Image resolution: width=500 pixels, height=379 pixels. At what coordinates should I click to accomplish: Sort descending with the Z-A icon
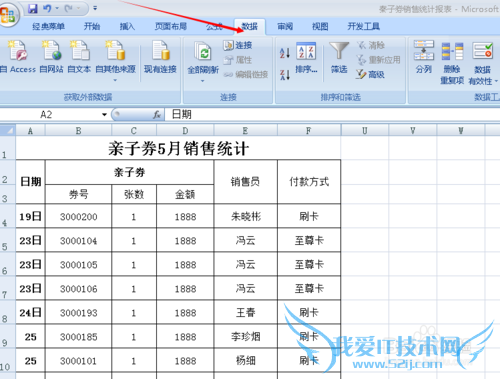pyautogui.click(x=285, y=75)
